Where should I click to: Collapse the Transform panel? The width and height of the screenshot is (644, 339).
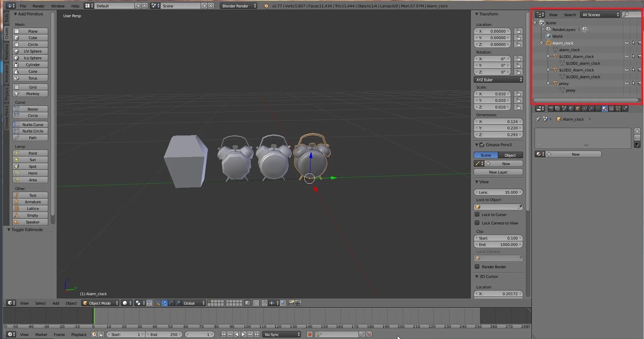[x=477, y=14]
